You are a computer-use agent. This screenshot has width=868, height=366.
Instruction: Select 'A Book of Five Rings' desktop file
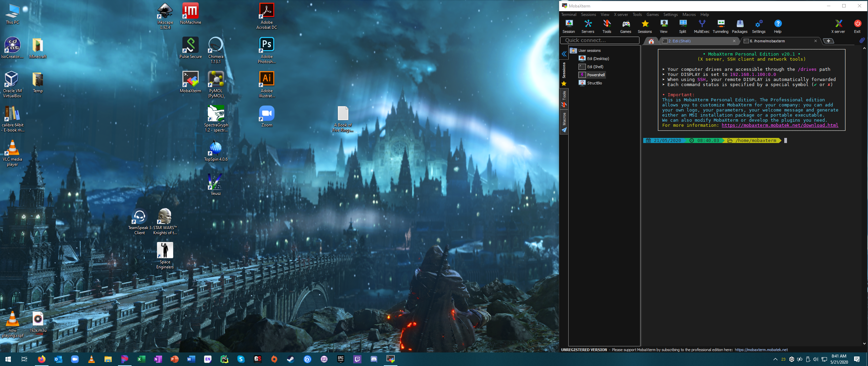(343, 119)
